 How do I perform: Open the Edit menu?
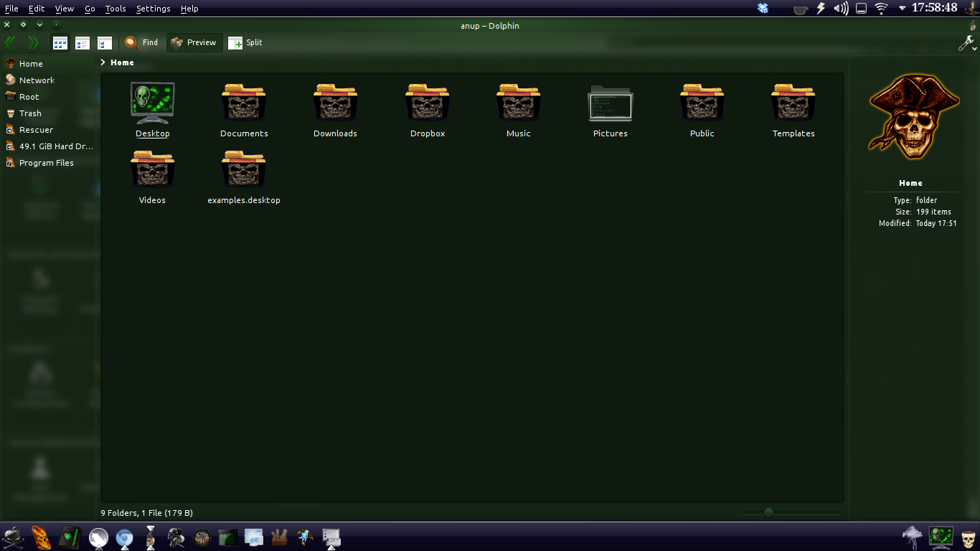pyautogui.click(x=37, y=9)
